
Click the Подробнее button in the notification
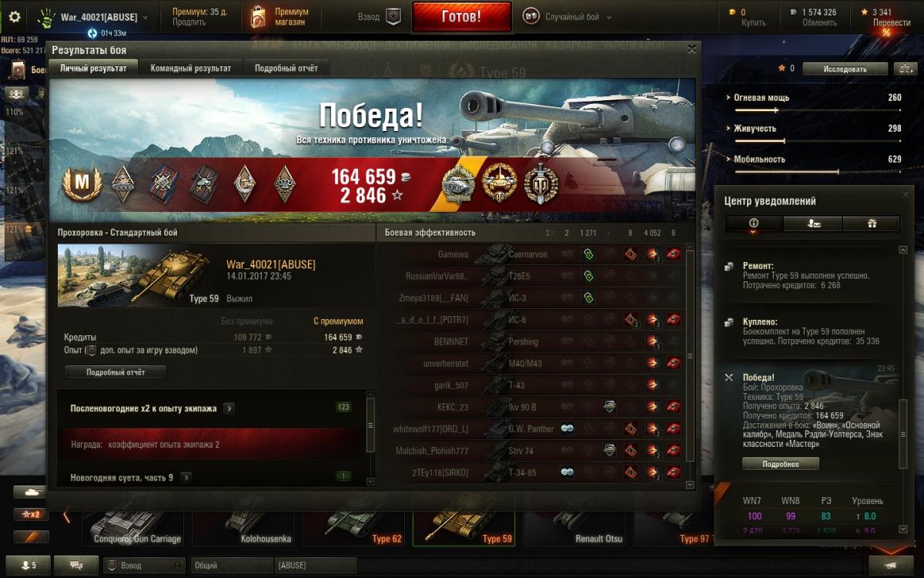coord(780,464)
